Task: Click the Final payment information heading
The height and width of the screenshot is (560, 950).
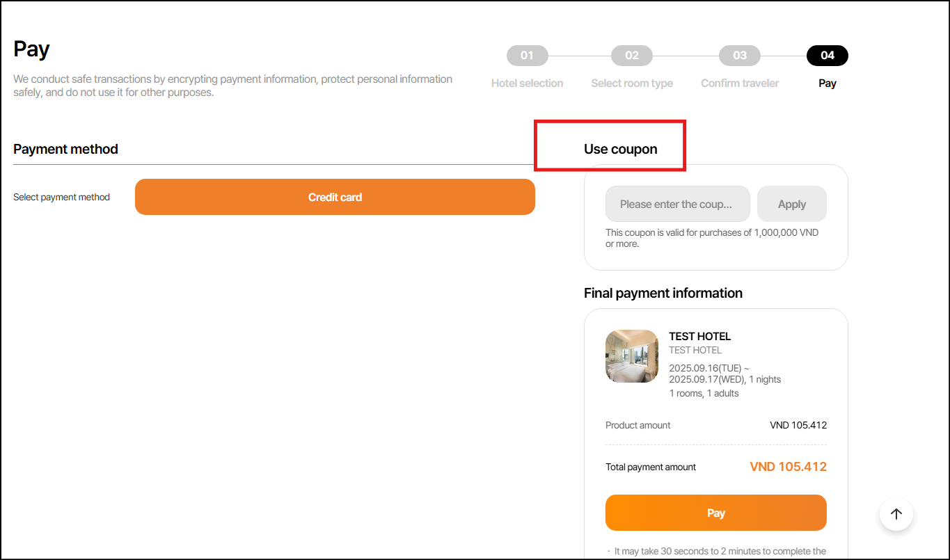Action: click(x=663, y=293)
